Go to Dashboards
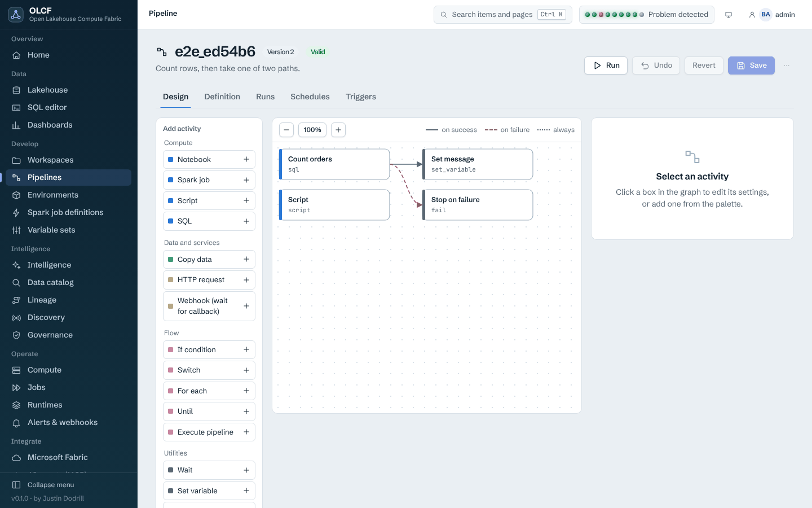Image resolution: width=812 pixels, height=508 pixels. (68, 125)
